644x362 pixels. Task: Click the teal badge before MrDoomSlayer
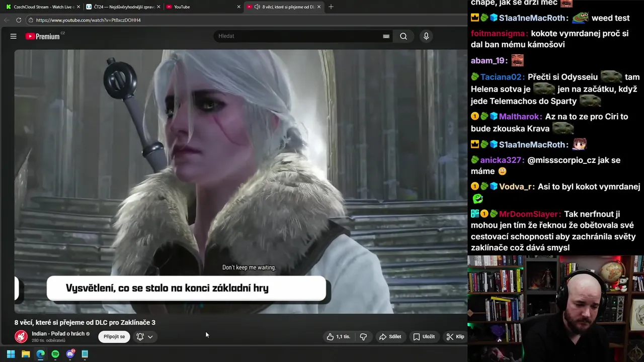point(474,214)
